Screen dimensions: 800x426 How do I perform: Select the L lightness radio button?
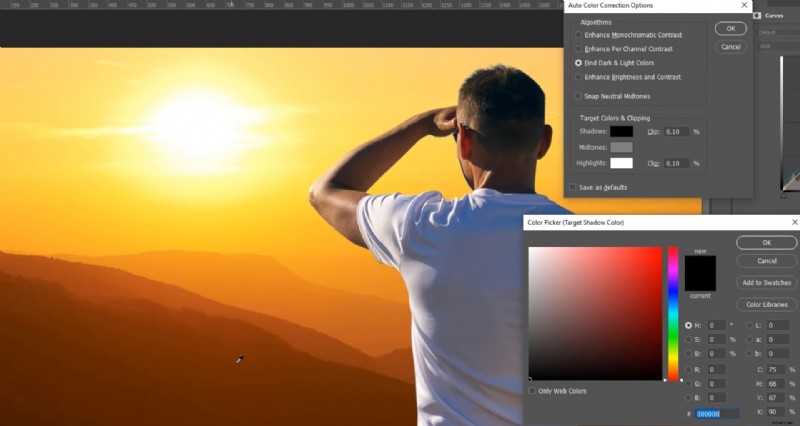pyautogui.click(x=749, y=325)
